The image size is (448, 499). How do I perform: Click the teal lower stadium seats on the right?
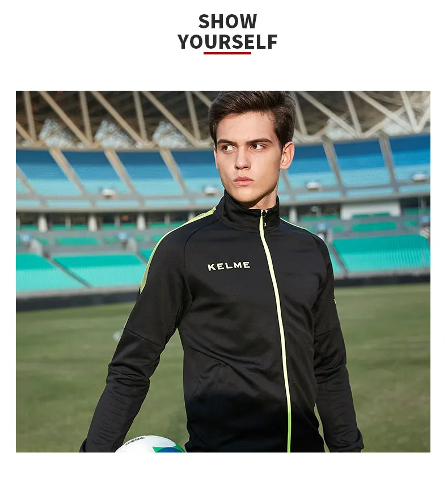click(x=382, y=253)
